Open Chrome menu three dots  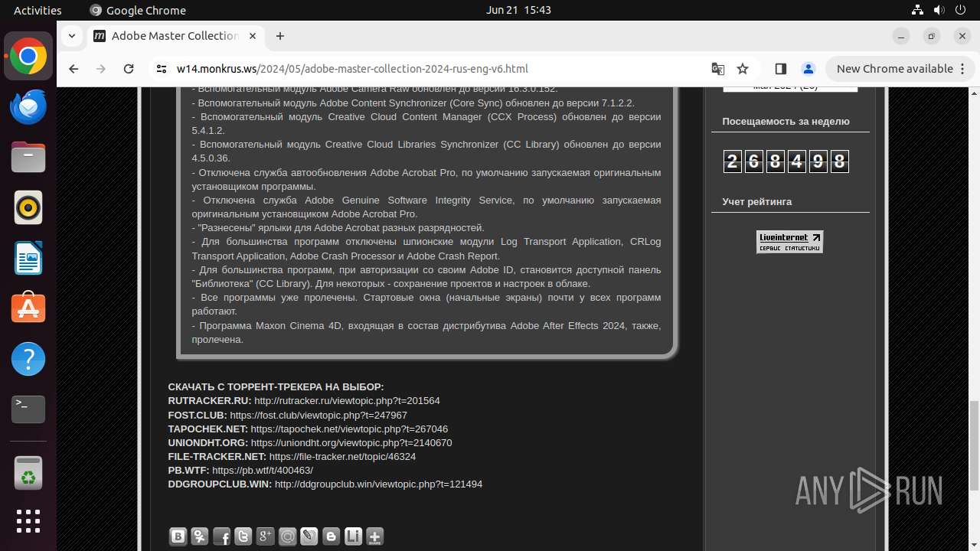(962, 69)
